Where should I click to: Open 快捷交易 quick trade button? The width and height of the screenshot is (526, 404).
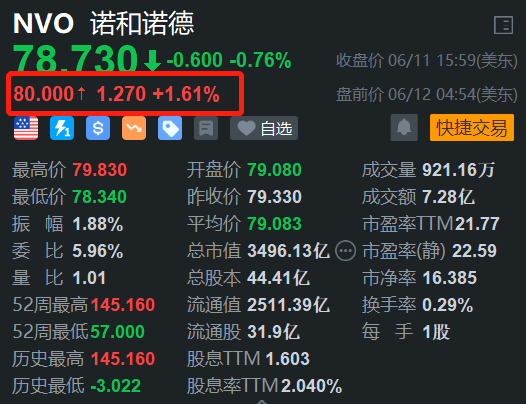472,128
